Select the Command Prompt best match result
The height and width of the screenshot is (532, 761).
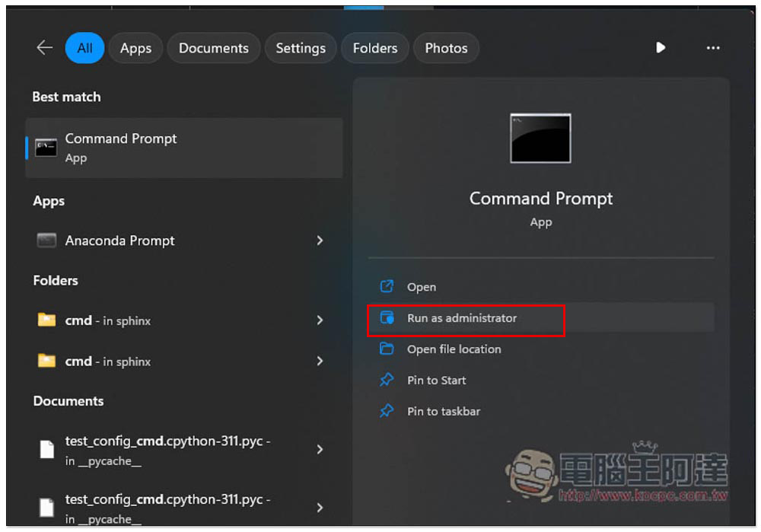coord(184,148)
